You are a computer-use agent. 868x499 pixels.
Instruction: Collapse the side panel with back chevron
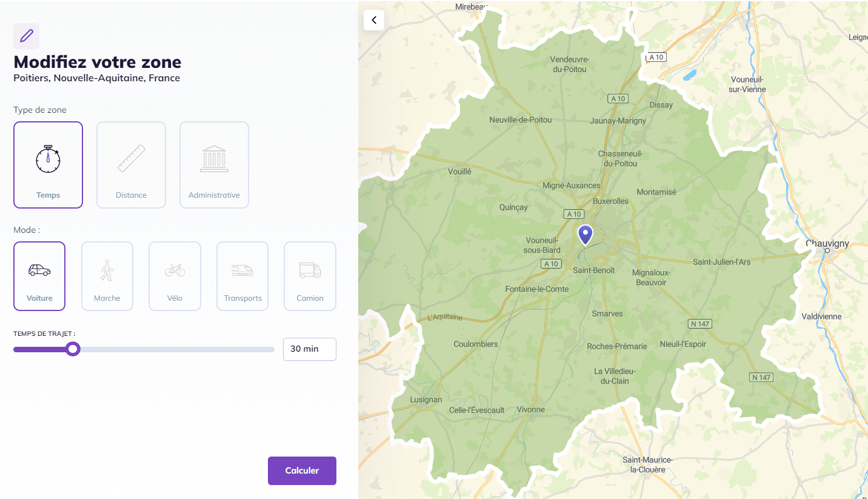click(374, 20)
